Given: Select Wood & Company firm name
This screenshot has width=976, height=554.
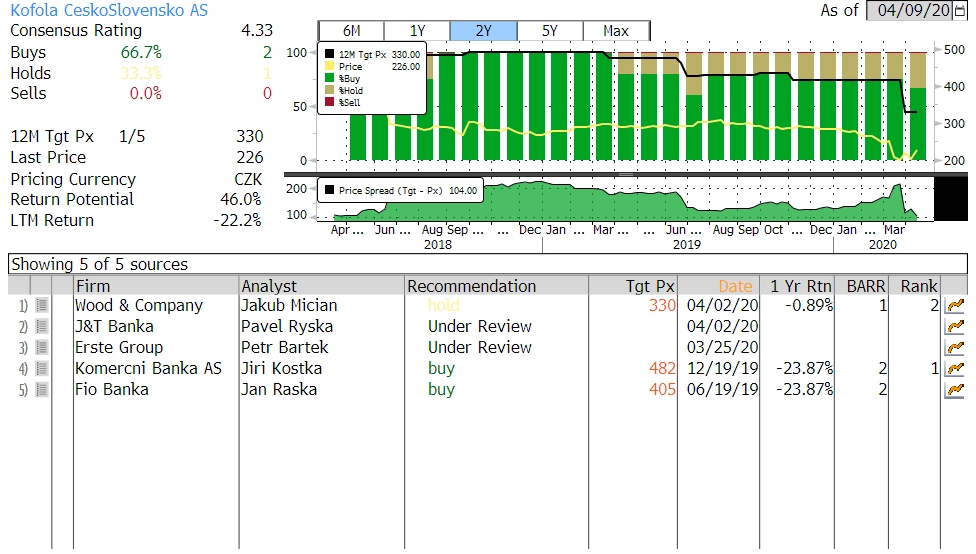Looking at the screenshot, I should [x=139, y=306].
